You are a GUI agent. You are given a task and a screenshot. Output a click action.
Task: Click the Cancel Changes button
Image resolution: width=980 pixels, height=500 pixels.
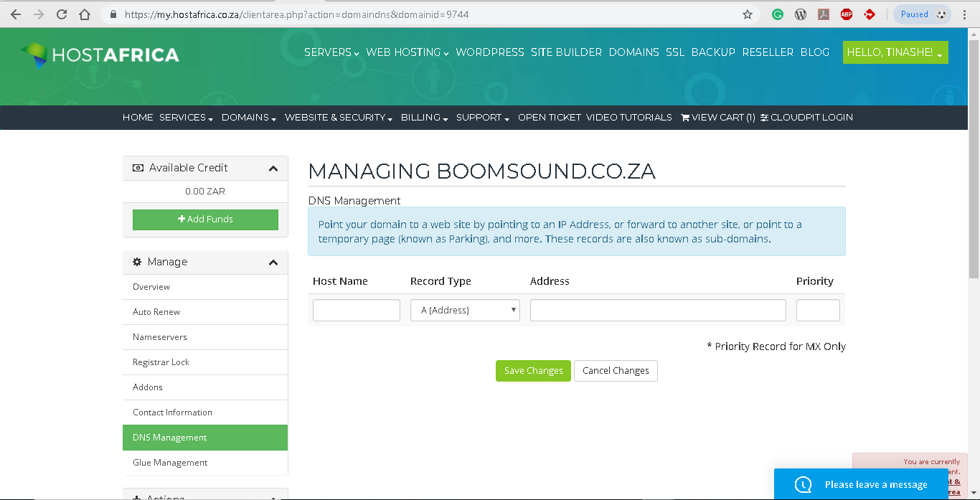(616, 371)
